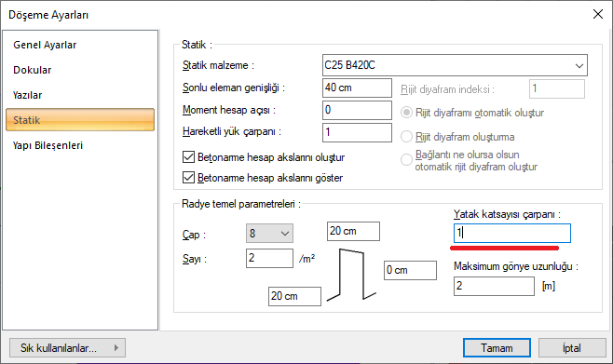The height and width of the screenshot is (364, 613).
Task: Open the Sık kullanılanlar menu button
Action: pyautogui.click(x=67, y=347)
